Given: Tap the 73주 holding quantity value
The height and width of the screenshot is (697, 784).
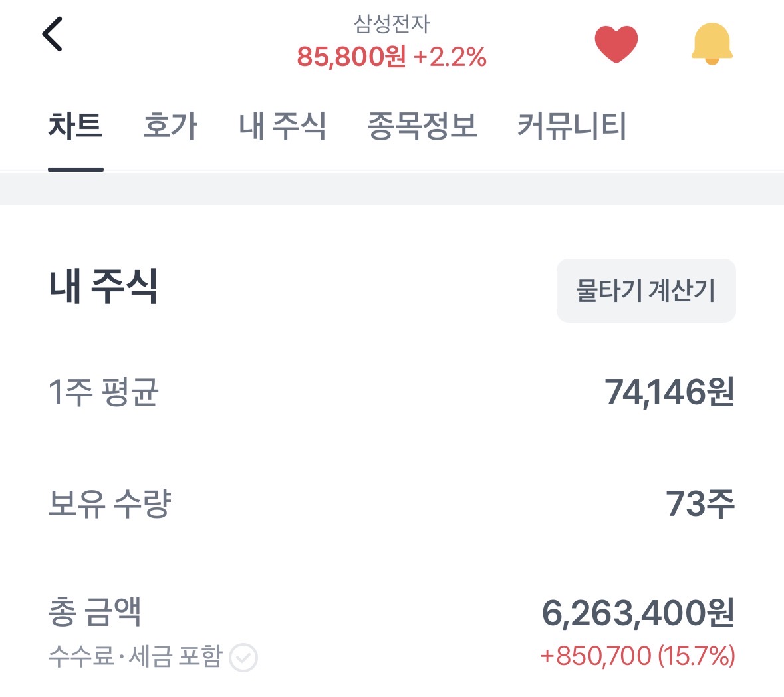Looking at the screenshot, I should (700, 503).
